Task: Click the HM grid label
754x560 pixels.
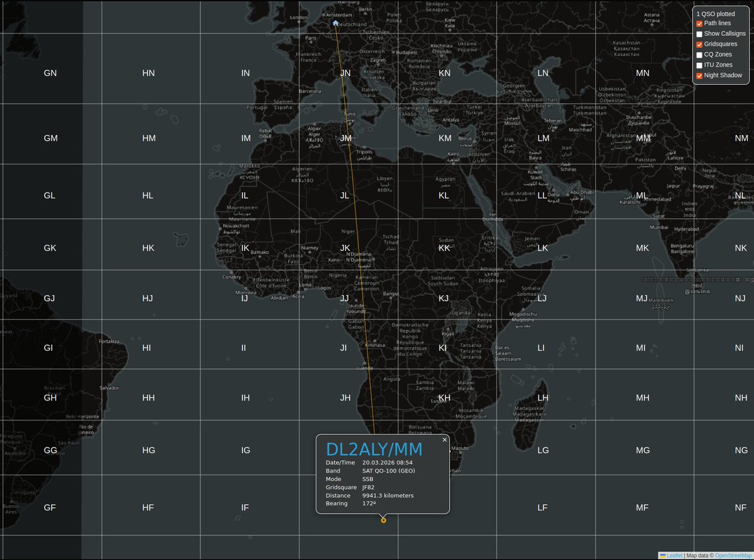Action: click(149, 138)
